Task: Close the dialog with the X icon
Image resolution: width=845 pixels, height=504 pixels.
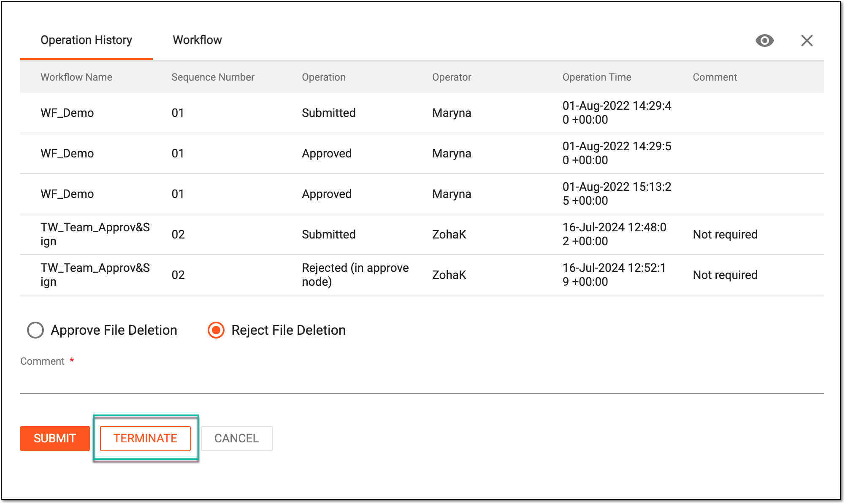Action: click(x=807, y=41)
